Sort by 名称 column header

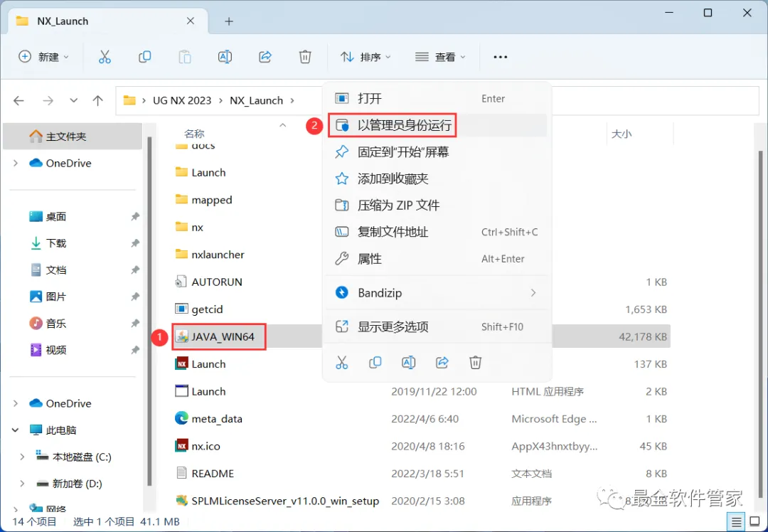pos(194,134)
